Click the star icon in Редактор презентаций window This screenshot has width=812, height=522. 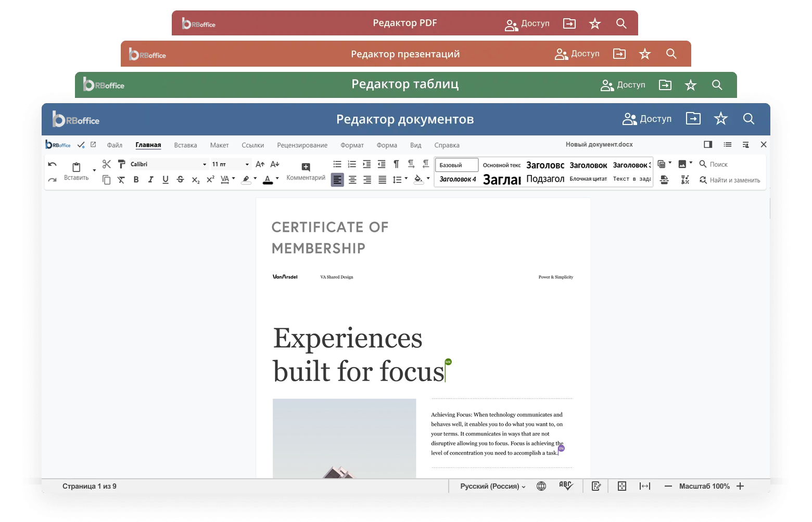coord(645,54)
